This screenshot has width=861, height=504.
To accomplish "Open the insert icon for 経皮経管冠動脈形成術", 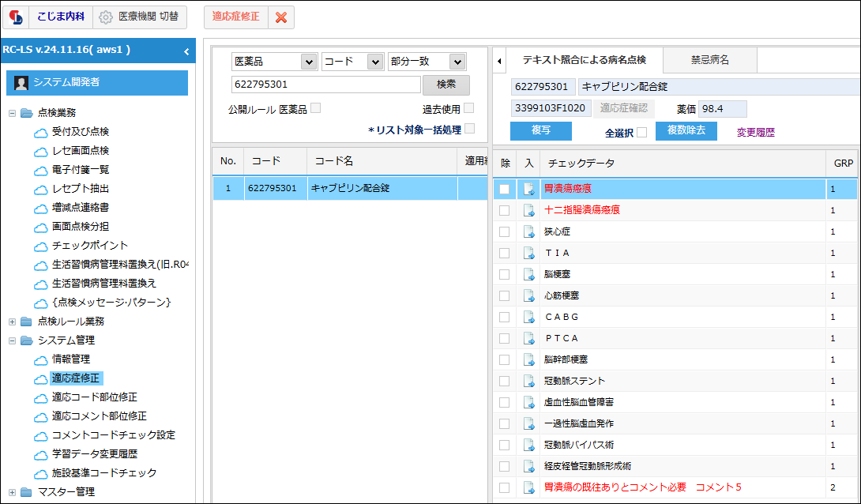I will pyautogui.click(x=528, y=467).
